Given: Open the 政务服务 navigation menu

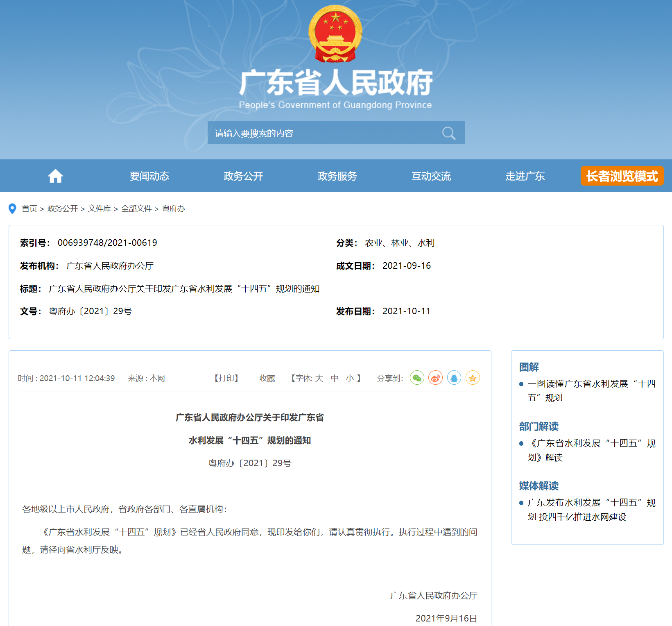Looking at the screenshot, I should tap(337, 176).
